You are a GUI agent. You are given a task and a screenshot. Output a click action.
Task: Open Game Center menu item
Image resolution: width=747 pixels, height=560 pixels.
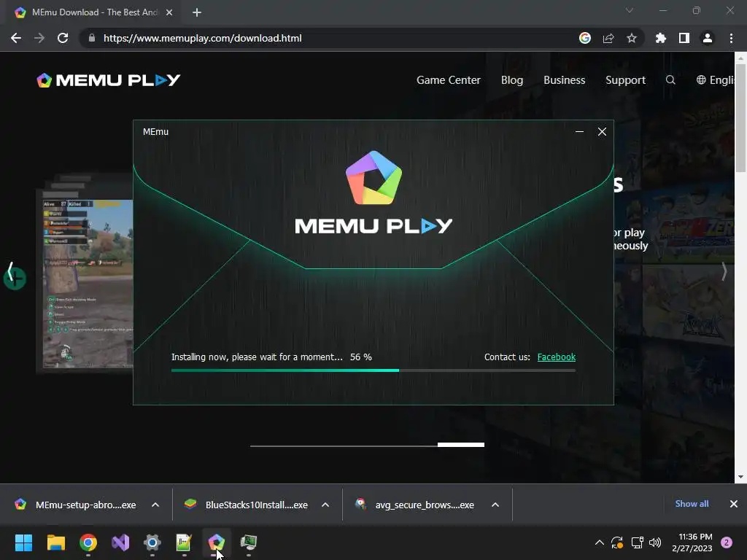click(449, 80)
